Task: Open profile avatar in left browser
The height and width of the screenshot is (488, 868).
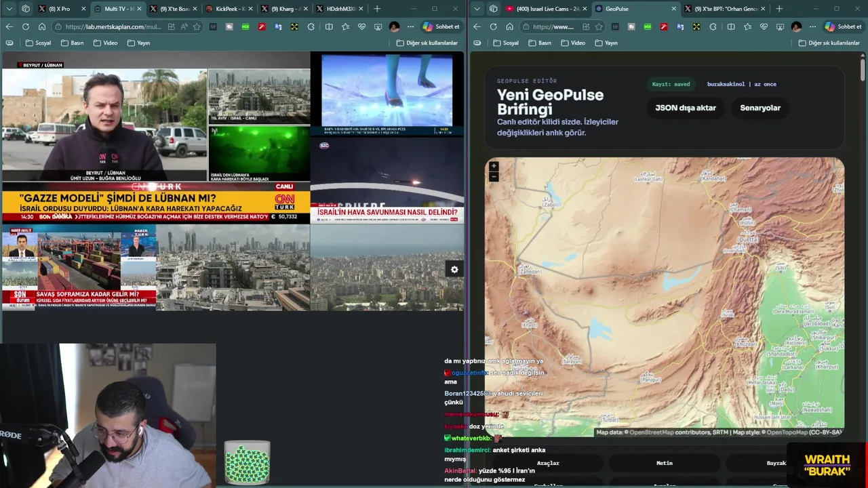Action: 395,26
